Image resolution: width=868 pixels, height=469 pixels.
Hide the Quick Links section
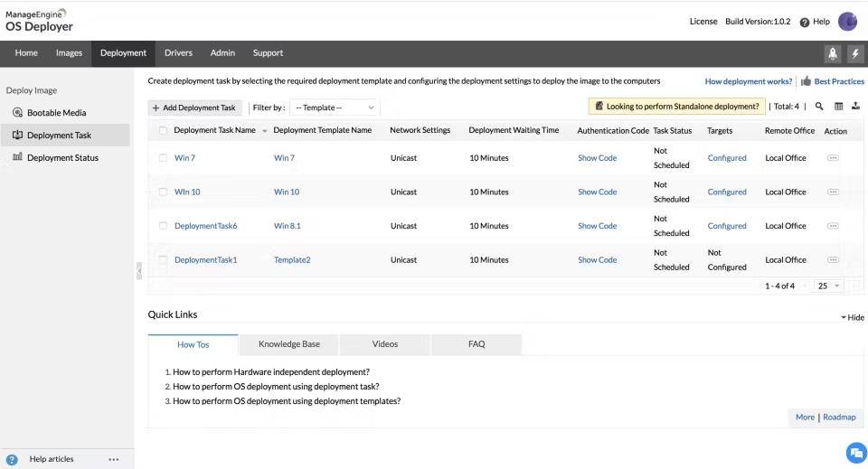tap(852, 318)
